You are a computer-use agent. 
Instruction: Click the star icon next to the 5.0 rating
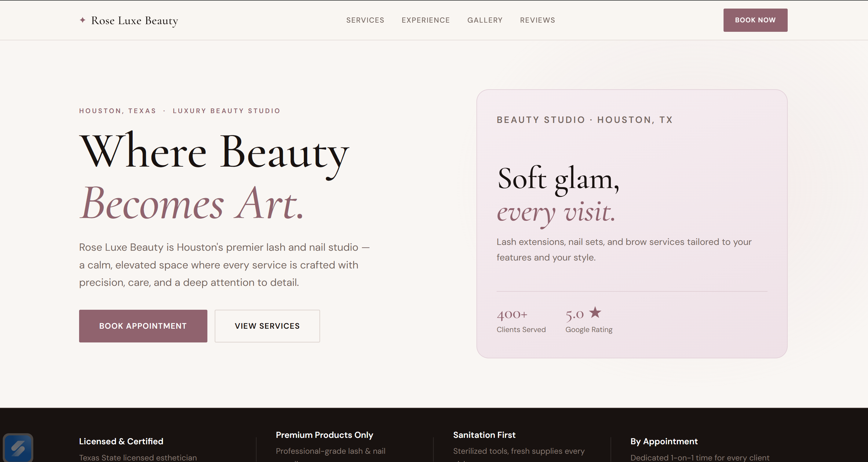(x=595, y=312)
